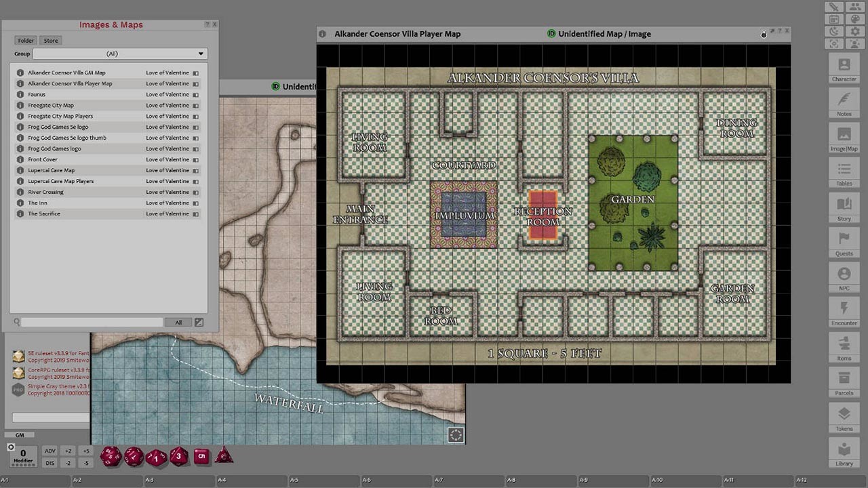This screenshot has width=868, height=488.
Task: Toggle the DIS disadvantage button
Action: coord(50,463)
